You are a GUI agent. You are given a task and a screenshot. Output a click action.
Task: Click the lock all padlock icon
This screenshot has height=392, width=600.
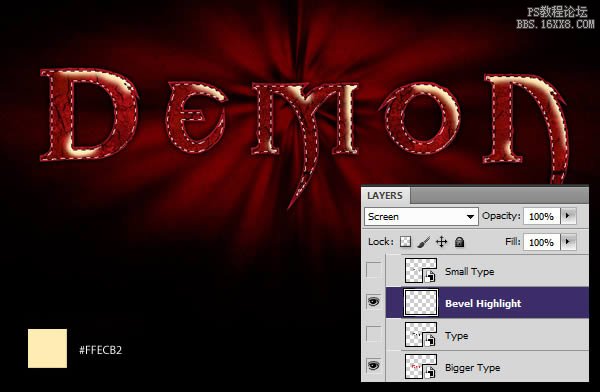[460, 242]
